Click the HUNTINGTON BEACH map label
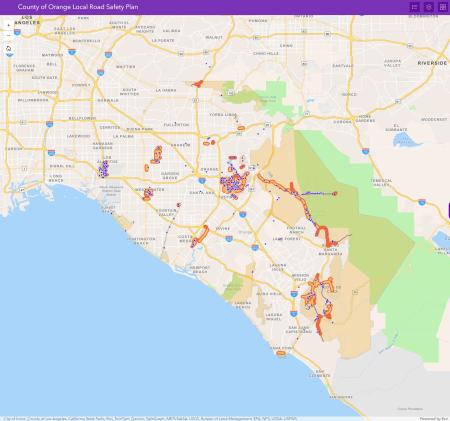The width and height of the screenshot is (450, 421). click(x=142, y=241)
